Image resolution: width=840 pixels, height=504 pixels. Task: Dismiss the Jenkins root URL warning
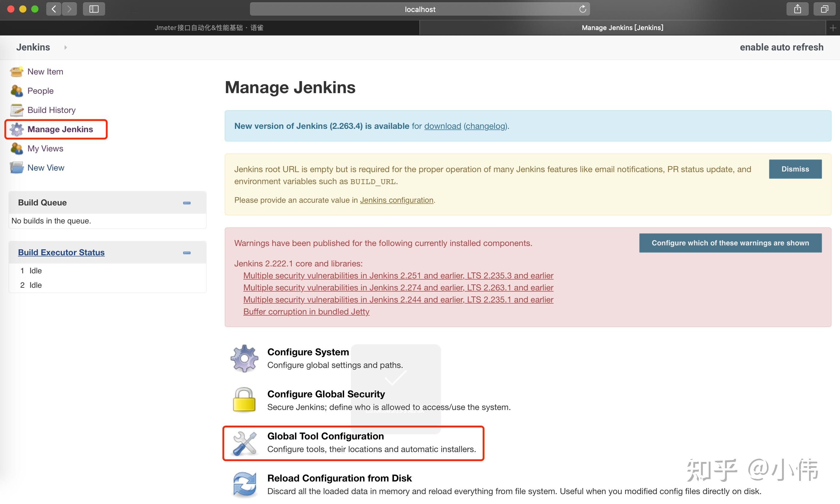(795, 169)
